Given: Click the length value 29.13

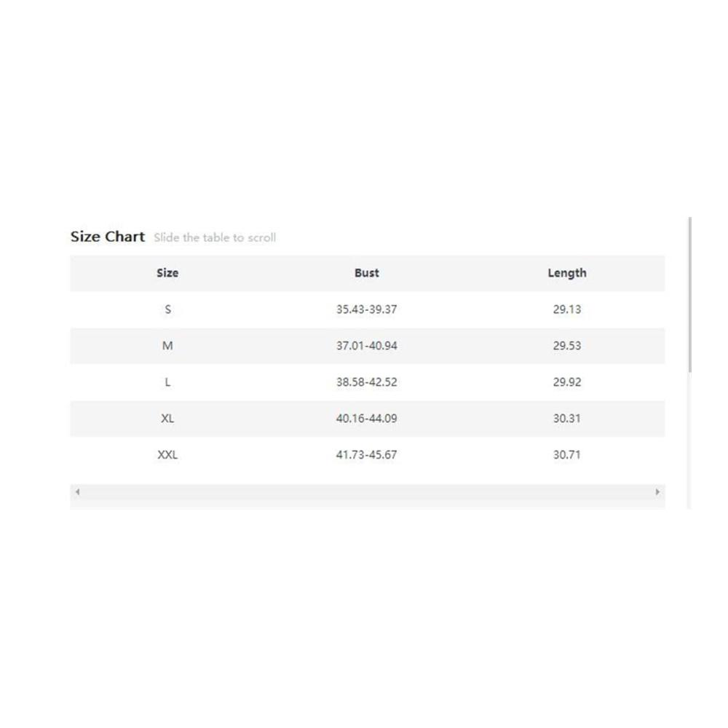Looking at the screenshot, I should [567, 309].
